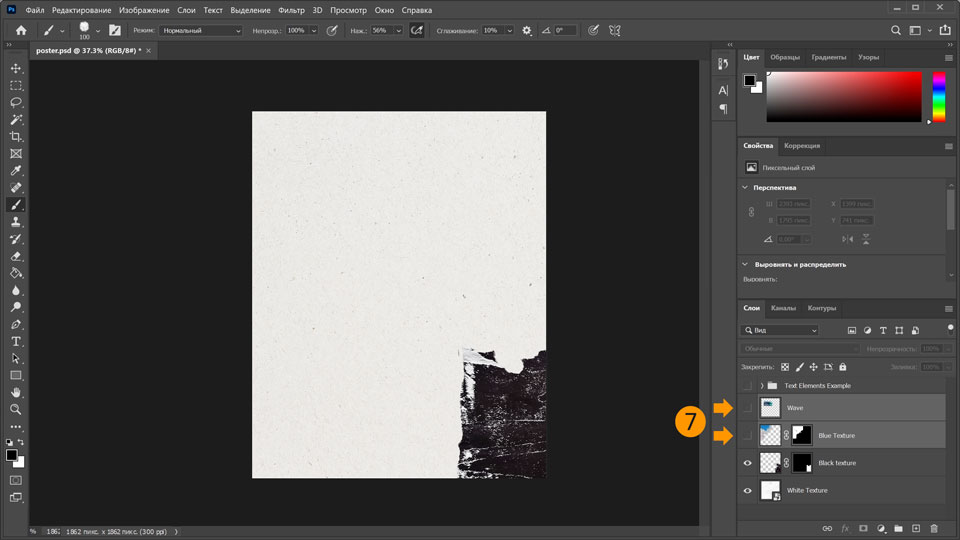Screen dimensions: 960x540
Task: Pick the Crop tool in the toolbar
Action: tap(16, 137)
